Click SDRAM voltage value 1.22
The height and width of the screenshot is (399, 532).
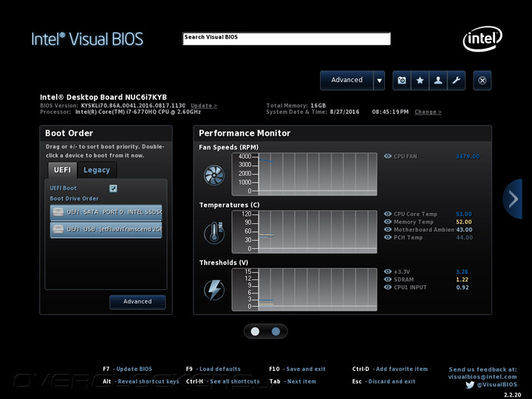click(x=462, y=279)
